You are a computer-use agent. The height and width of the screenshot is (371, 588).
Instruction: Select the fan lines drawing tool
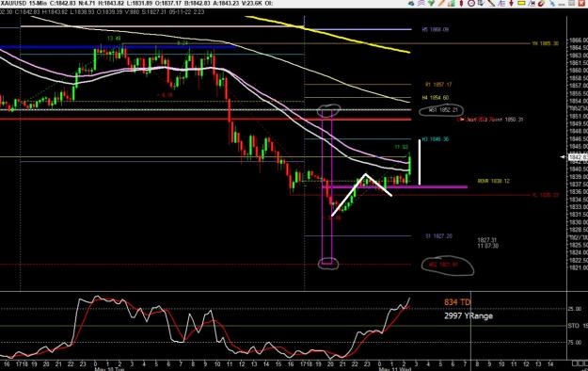(501, 3)
